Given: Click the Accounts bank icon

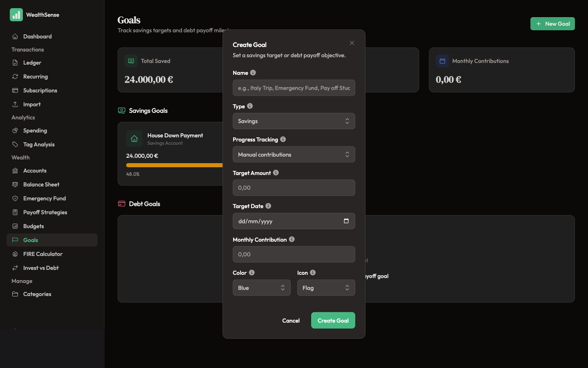Looking at the screenshot, I should 15,171.
